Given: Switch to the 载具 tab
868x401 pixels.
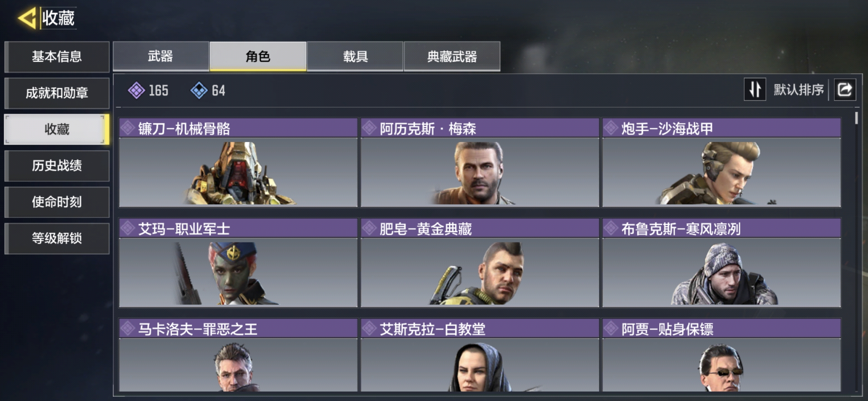Looking at the screenshot, I should tap(355, 56).
